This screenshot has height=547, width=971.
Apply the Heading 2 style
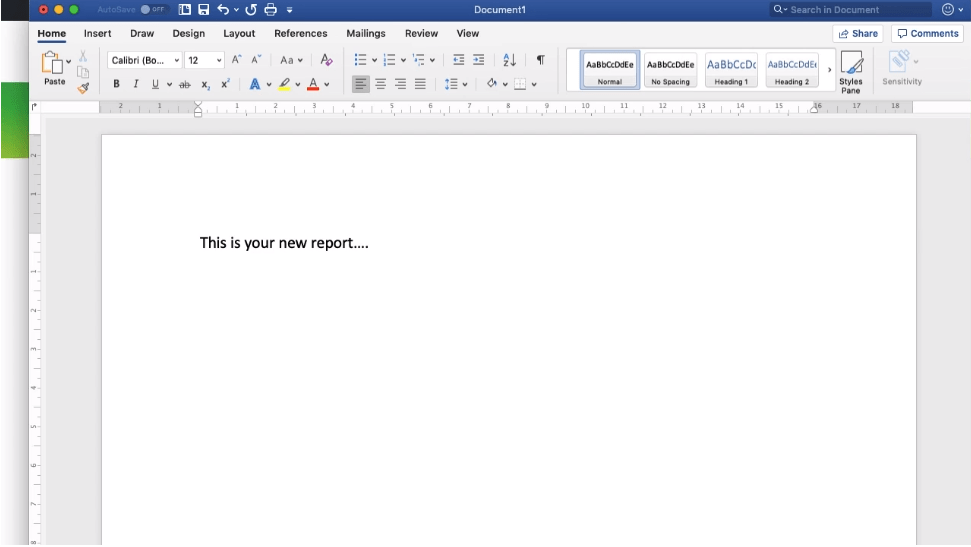(x=791, y=69)
